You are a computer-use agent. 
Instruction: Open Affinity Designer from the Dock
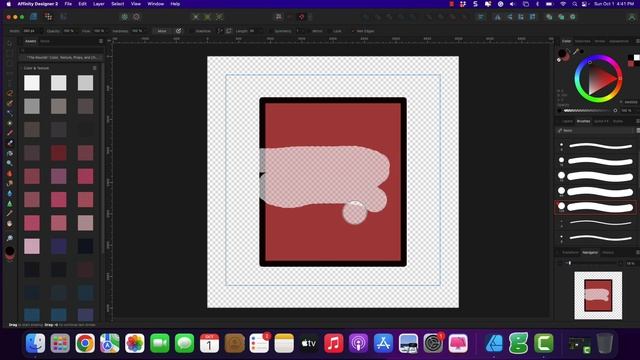(494, 343)
